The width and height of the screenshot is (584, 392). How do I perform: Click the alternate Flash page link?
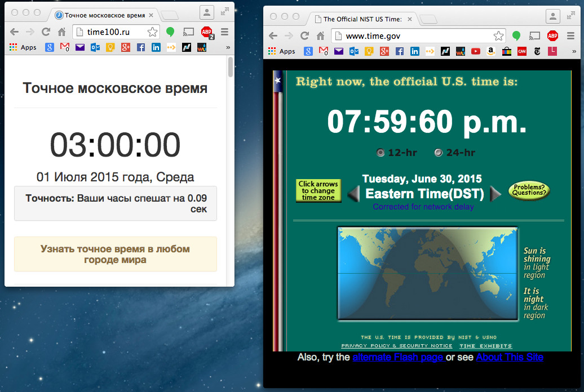(x=398, y=357)
